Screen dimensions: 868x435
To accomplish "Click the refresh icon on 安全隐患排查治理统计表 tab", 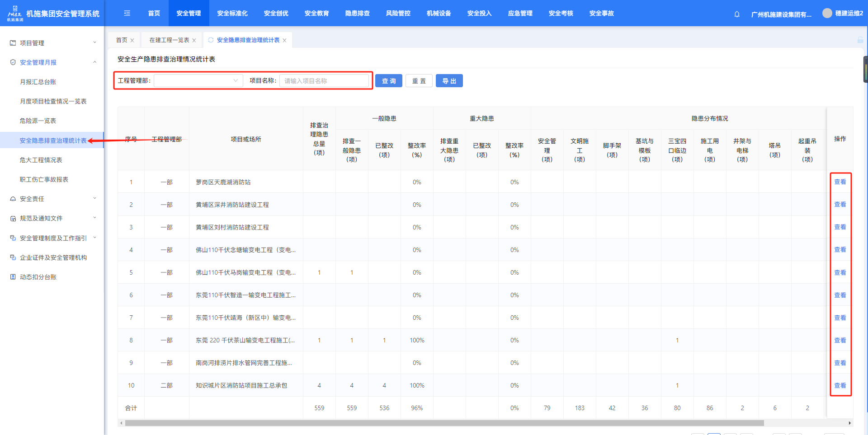I will click(x=211, y=40).
